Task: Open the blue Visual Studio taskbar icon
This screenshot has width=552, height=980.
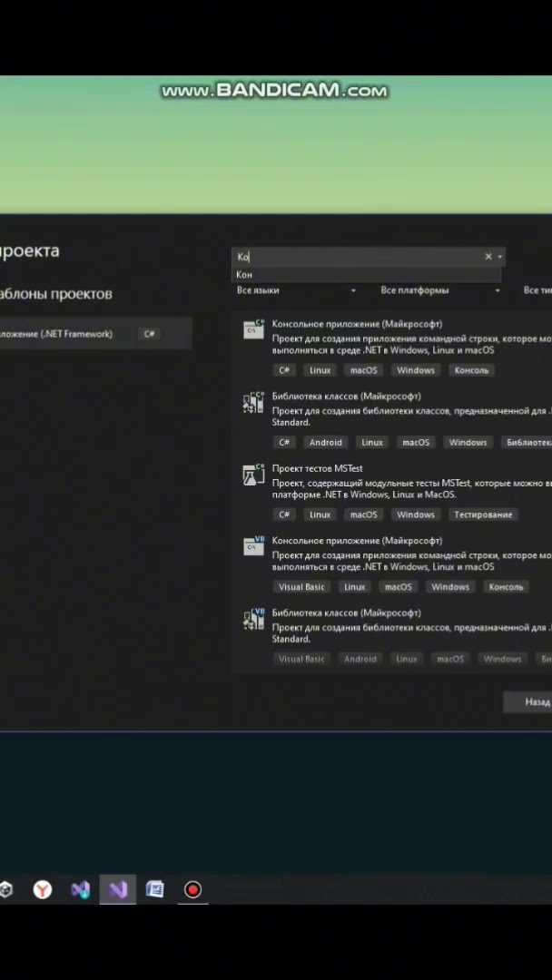Action: click(81, 888)
